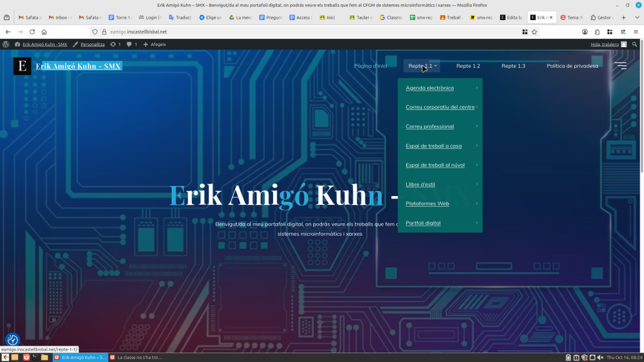The height and width of the screenshot is (362, 644).
Task: Bookmark this page with the star icon
Action: tap(535, 31)
